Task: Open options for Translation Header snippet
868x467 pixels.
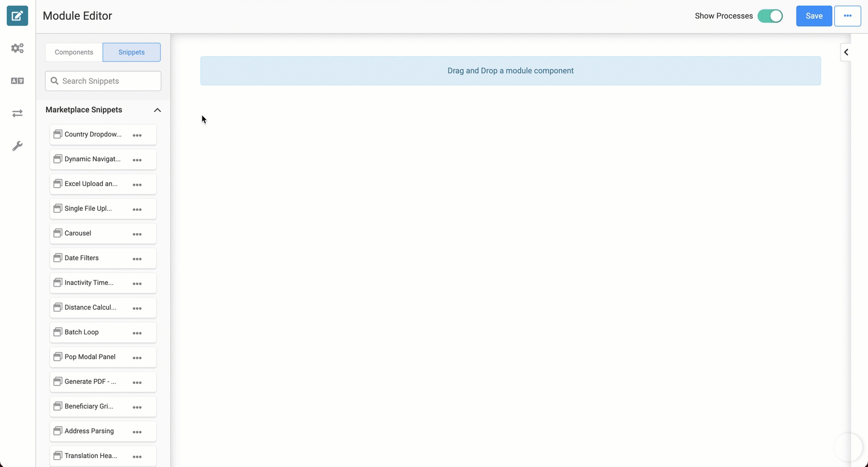Action: tap(137, 457)
